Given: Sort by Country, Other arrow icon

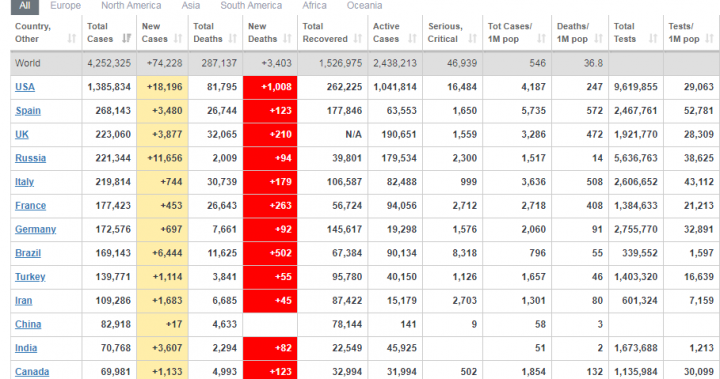Looking at the screenshot, I should coord(72,39).
